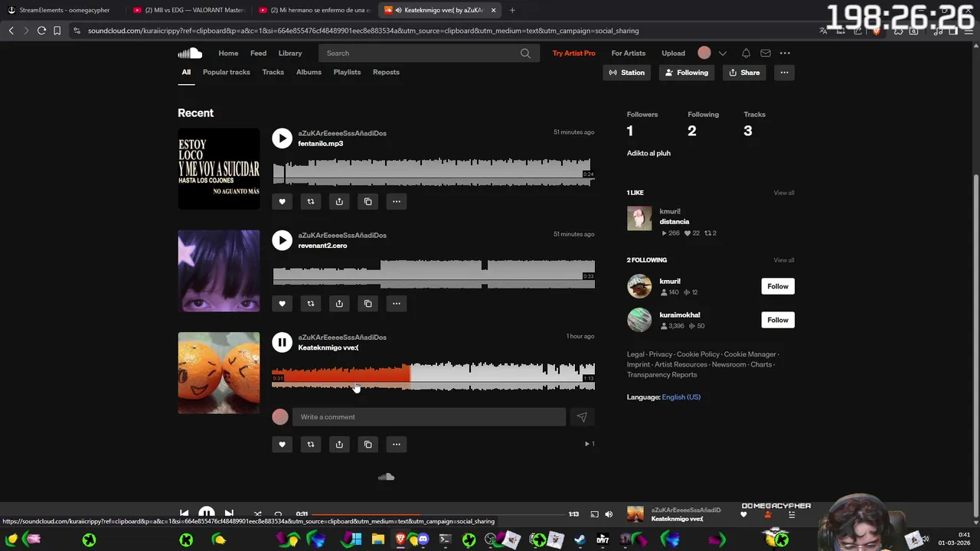Image resolution: width=980 pixels, height=551 pixels.
Task: Click the browser reload button
Action: pyautogui.click(x=41, y=31)
